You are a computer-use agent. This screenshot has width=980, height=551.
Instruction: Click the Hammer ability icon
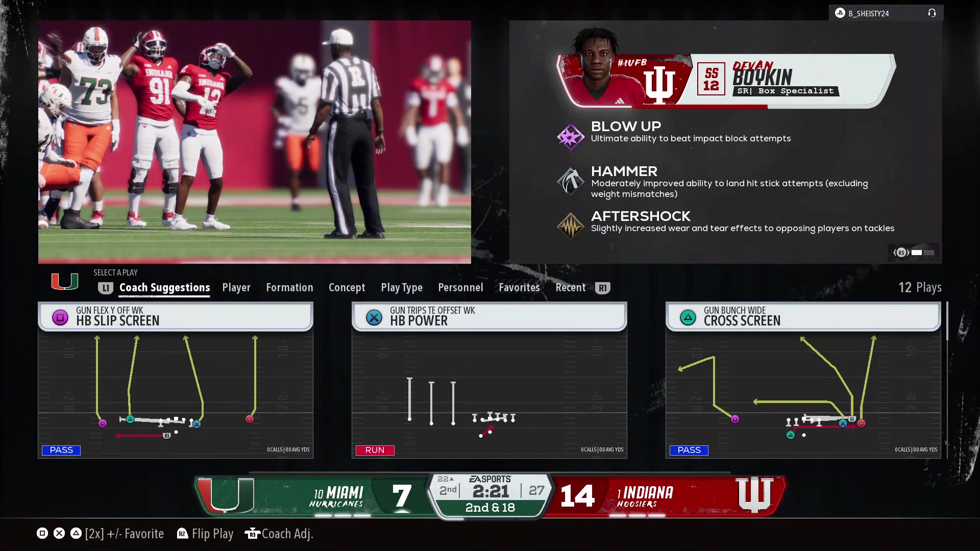point(570,181)
